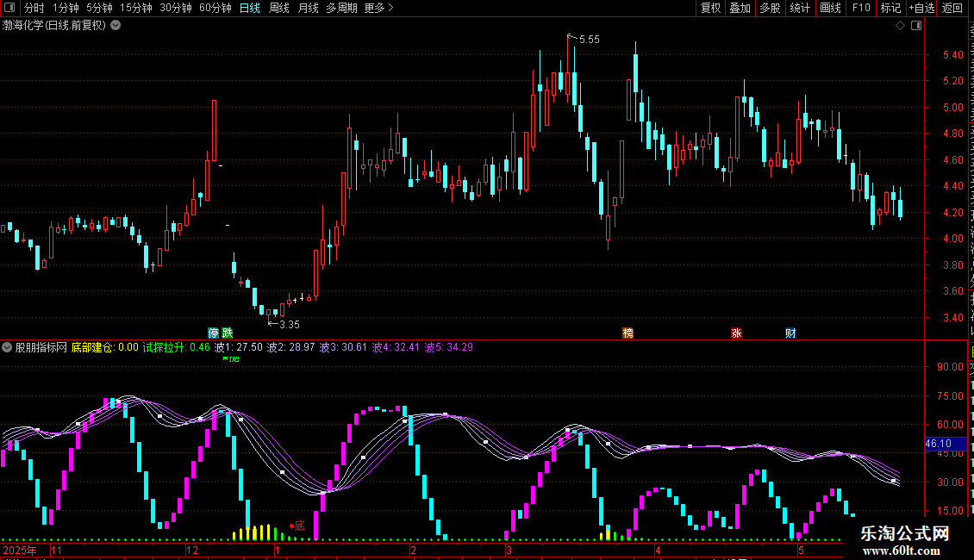Viewport: 974px width, 560px height.
Task: Click the panel split icon on main chart
Action: point(916,26)
